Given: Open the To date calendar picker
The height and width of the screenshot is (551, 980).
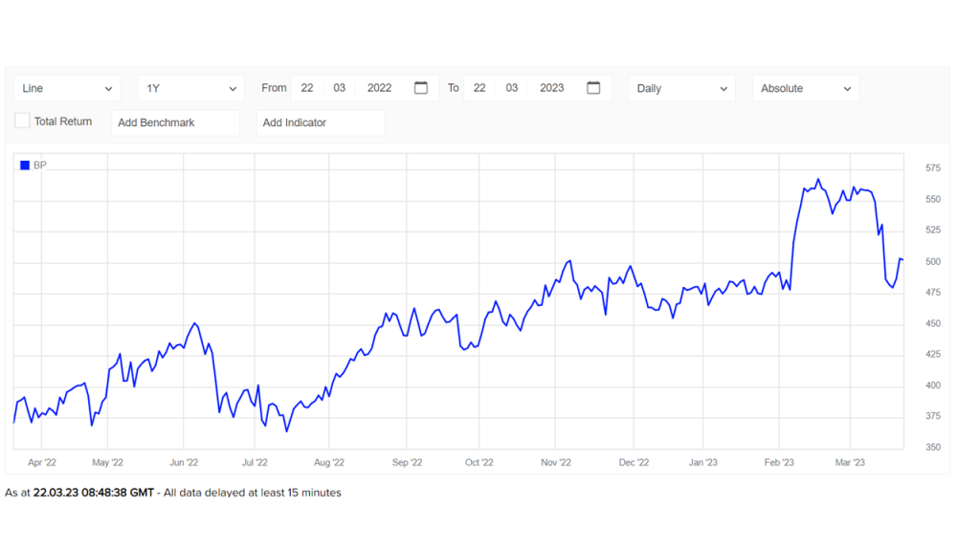Looking at the screenshot, I should point(593,88).
